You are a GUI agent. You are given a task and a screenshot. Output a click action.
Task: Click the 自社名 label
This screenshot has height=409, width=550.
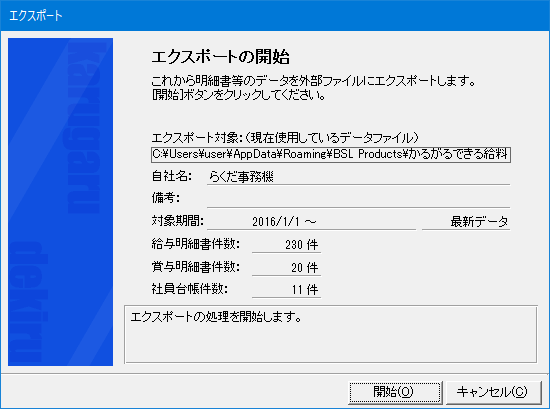click(x=172, y=176)
